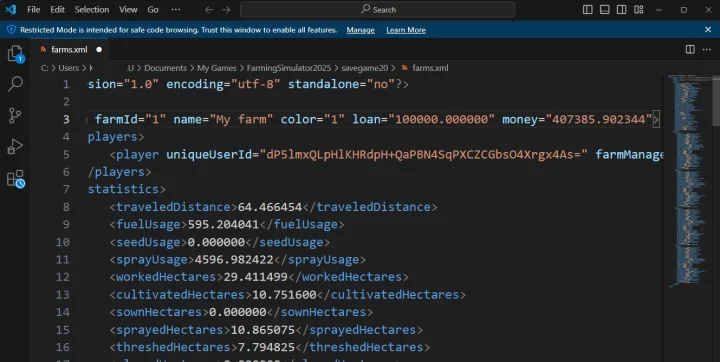Viewport: 720px width, 362px height.
Task: Click the Restricted Mode shield icon
Action: tap(11, 29)
